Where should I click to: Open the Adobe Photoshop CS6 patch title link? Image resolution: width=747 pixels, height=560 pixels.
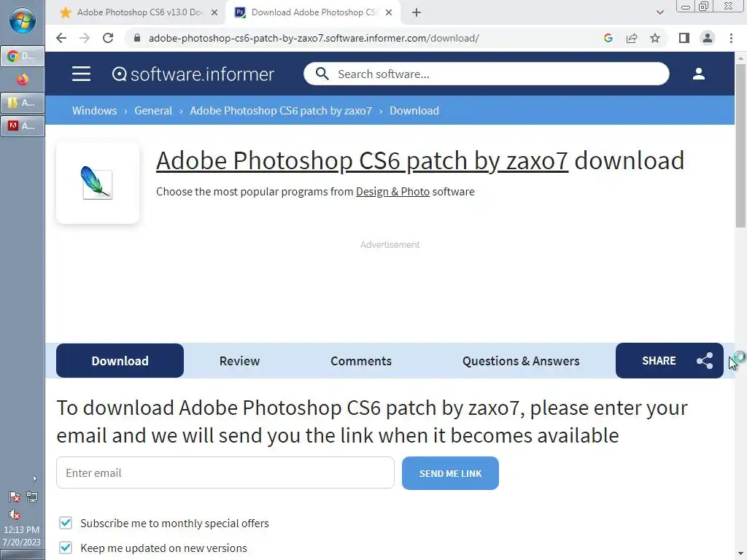click(x=362, y=160)
